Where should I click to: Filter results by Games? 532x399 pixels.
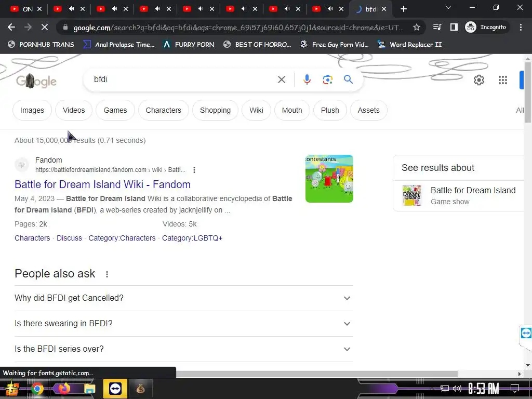pos(115,110)
